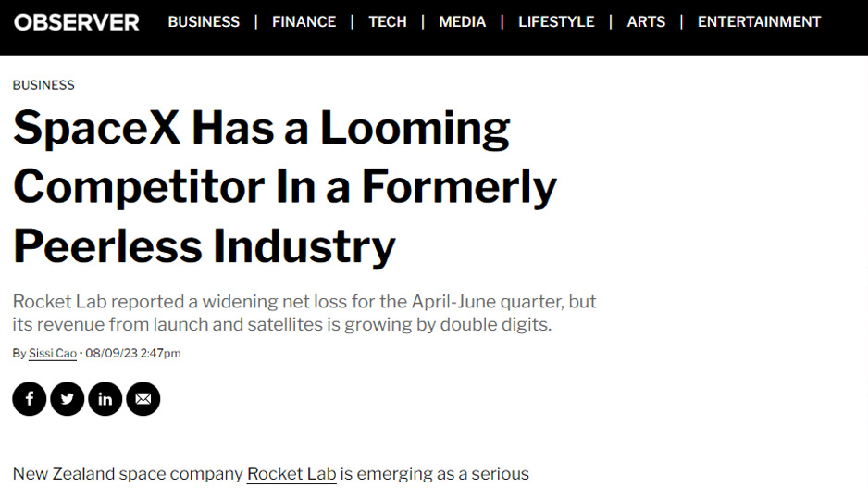Go to the Tech section

coord(387,21)
